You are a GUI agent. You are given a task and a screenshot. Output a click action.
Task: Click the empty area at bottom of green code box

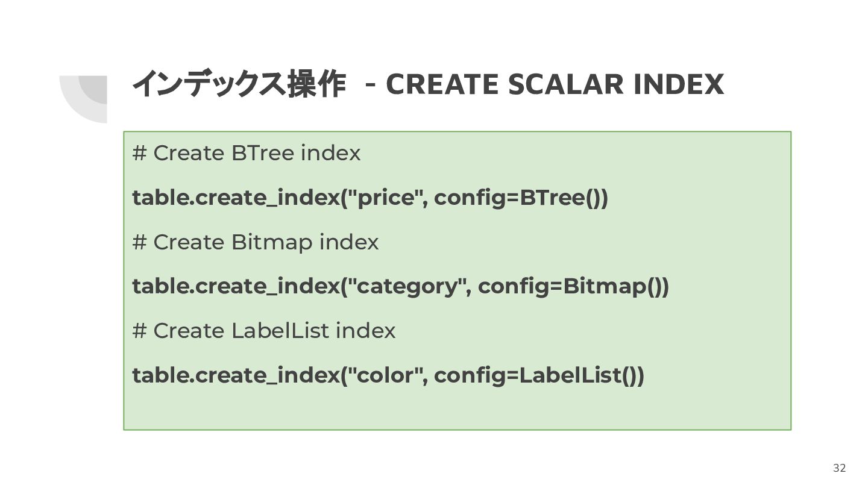point(457,410)
